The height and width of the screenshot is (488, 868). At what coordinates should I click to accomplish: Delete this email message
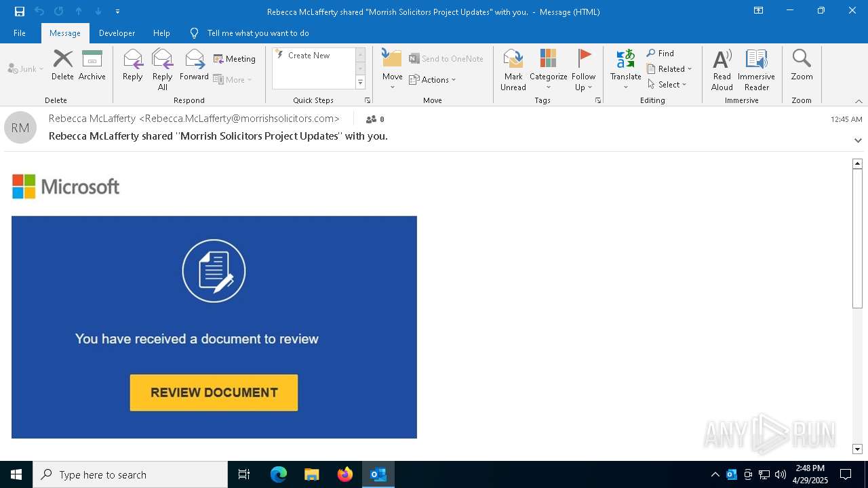(62, 66)
